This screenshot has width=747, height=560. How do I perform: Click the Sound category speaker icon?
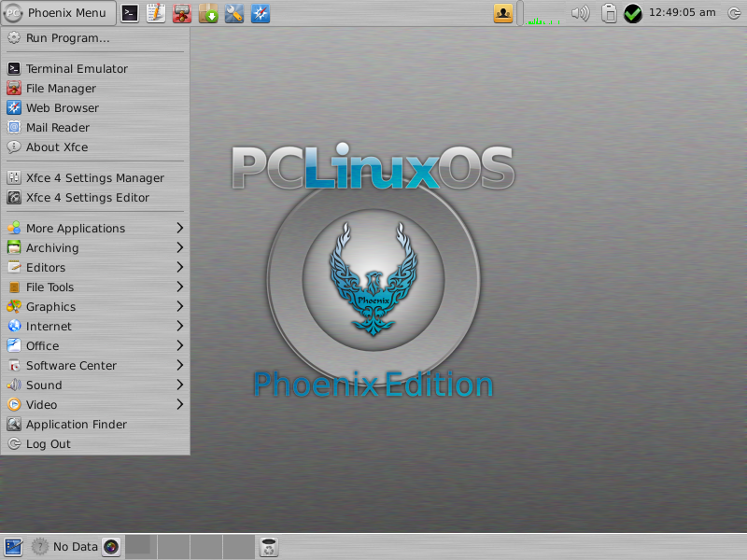14,385
